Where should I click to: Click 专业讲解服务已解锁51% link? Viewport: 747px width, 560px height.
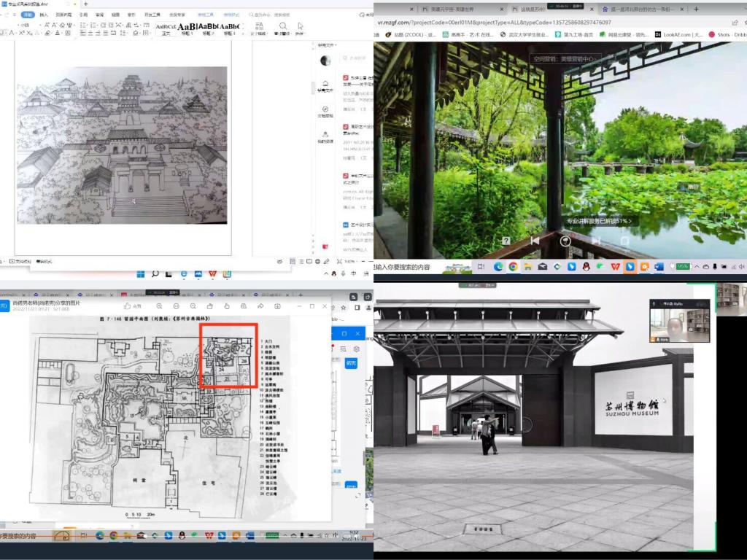tap(599, 221)
